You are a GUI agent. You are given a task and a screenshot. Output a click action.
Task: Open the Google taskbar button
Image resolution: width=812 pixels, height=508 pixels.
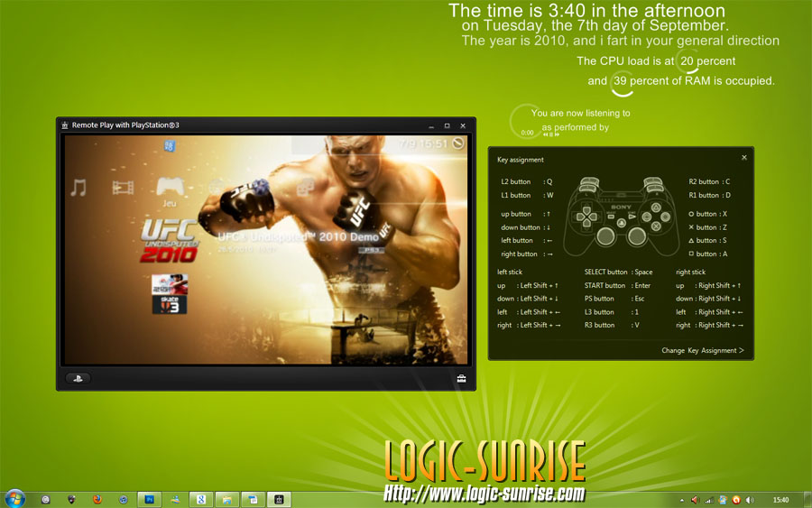coord(201,499)
